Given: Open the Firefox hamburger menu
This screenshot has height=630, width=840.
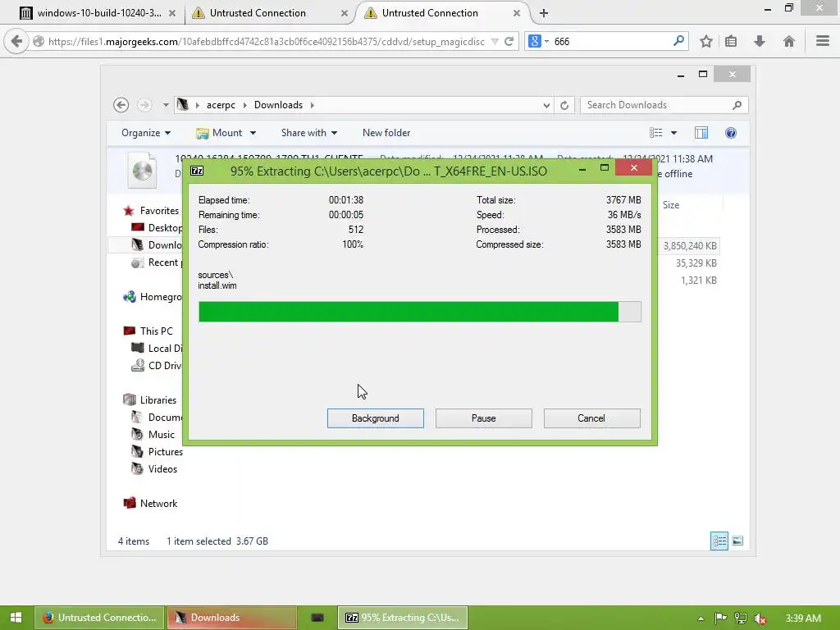Looking at the screenshot, I should 822,41.
